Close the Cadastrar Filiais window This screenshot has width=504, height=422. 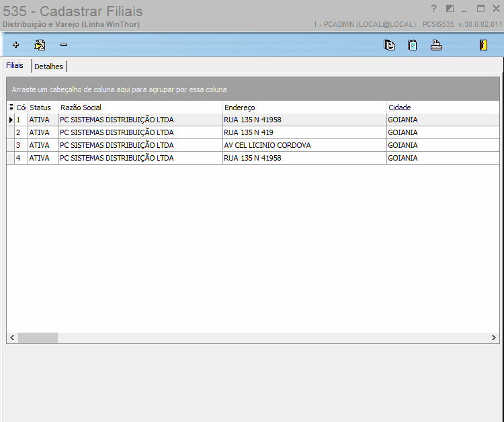[x=496, y=9]
